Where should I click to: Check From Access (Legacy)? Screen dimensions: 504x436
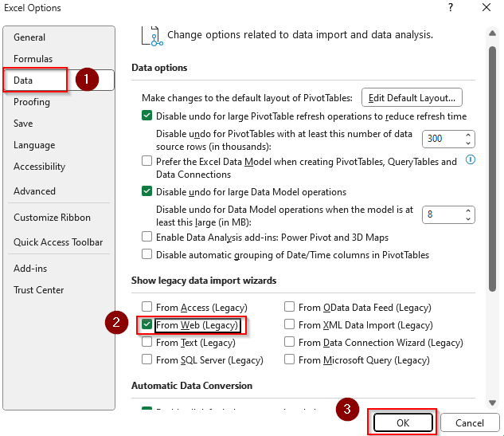pyautogui.click(x=147, y=307)
